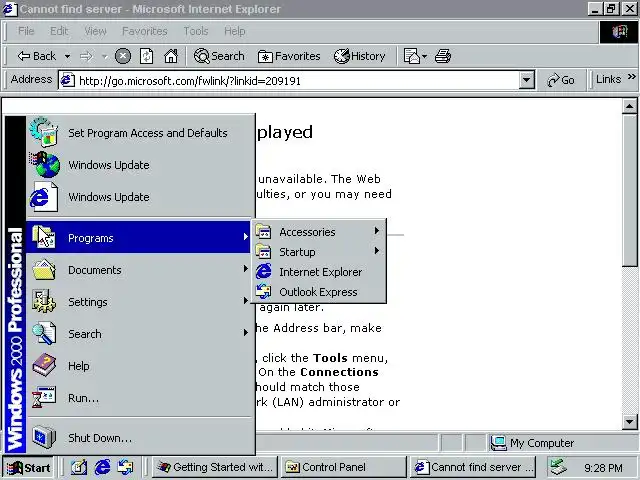The image size is (640, 480).
Task: Open the Favorites pane from the toolbar
Action: [289, 56]
